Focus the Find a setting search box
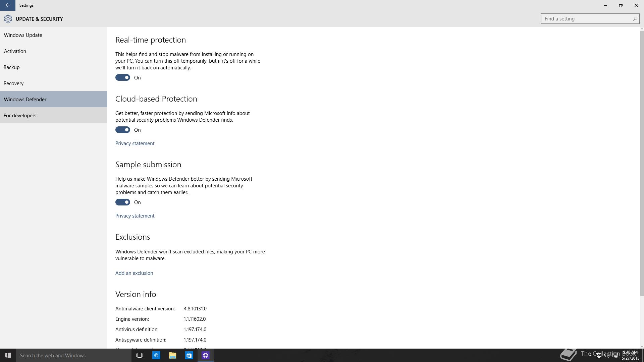This screenshot has width=644, height=362. coord(590,19)
